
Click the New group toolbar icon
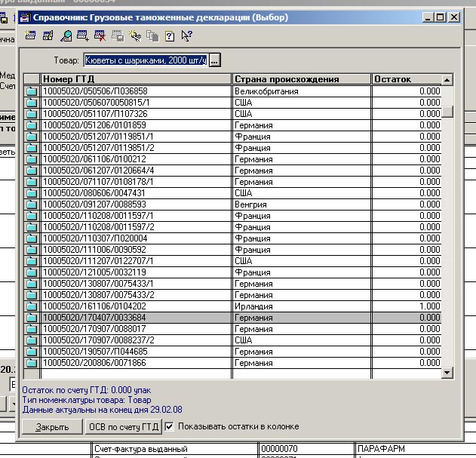coord(83,35)
